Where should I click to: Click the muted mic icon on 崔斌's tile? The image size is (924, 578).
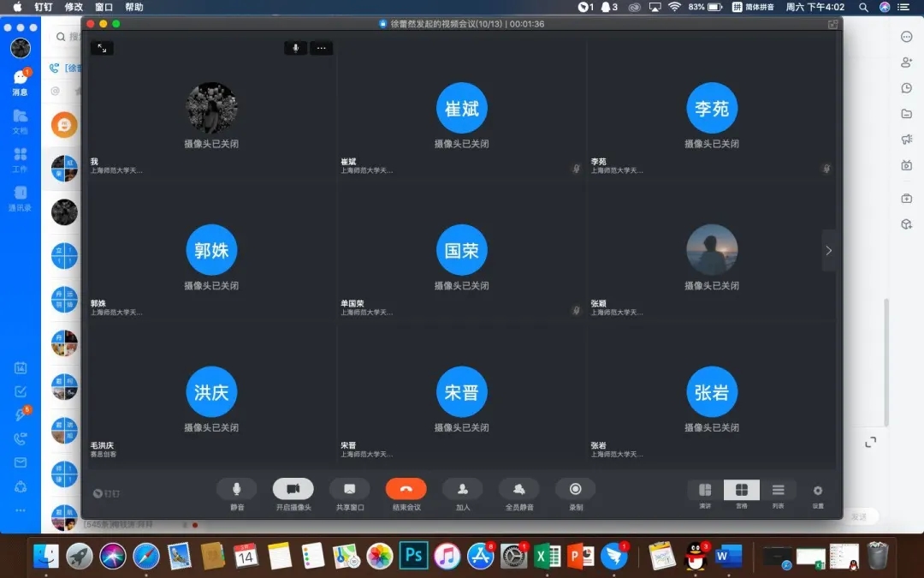pos(577,169)
